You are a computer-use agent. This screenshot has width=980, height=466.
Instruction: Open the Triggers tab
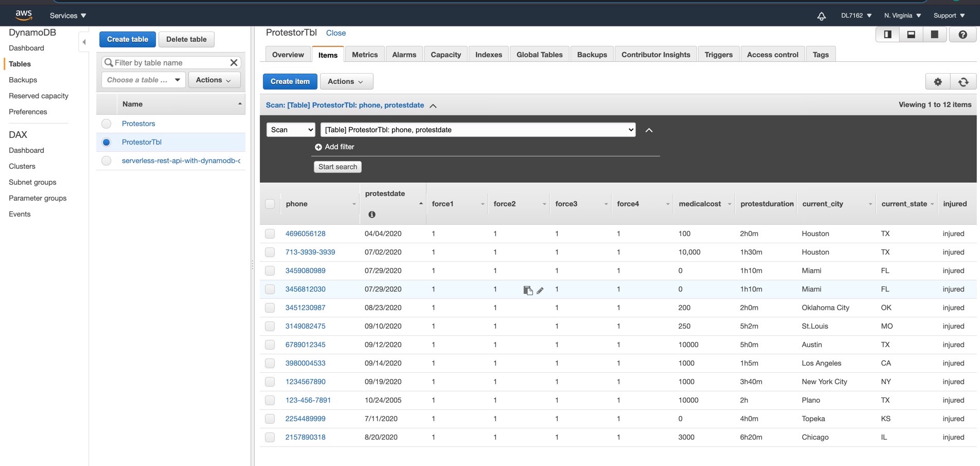719,55
